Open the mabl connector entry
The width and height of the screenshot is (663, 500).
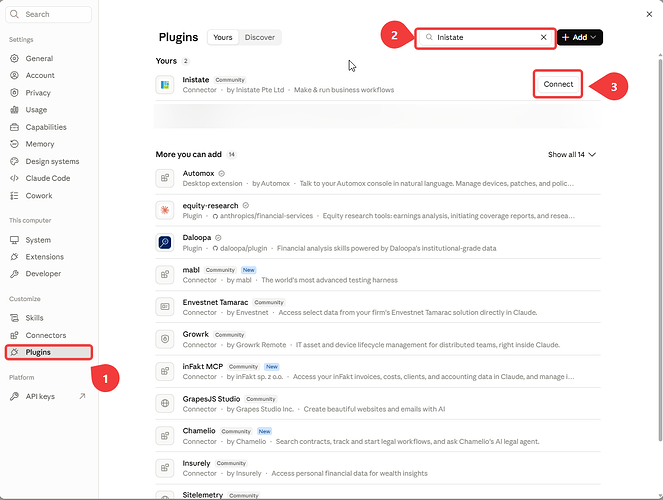378,274
